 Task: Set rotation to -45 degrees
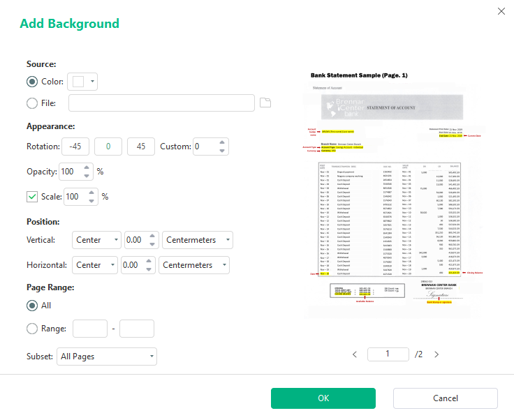click(x=75, y=147)
